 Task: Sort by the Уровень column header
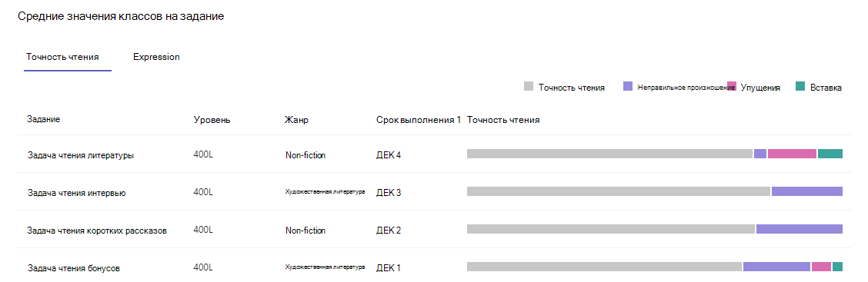click(212, 121)
